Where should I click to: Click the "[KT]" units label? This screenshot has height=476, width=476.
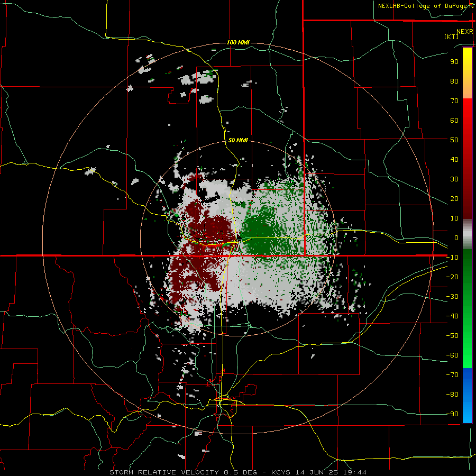pyautogui.click(x=452, y=36)
